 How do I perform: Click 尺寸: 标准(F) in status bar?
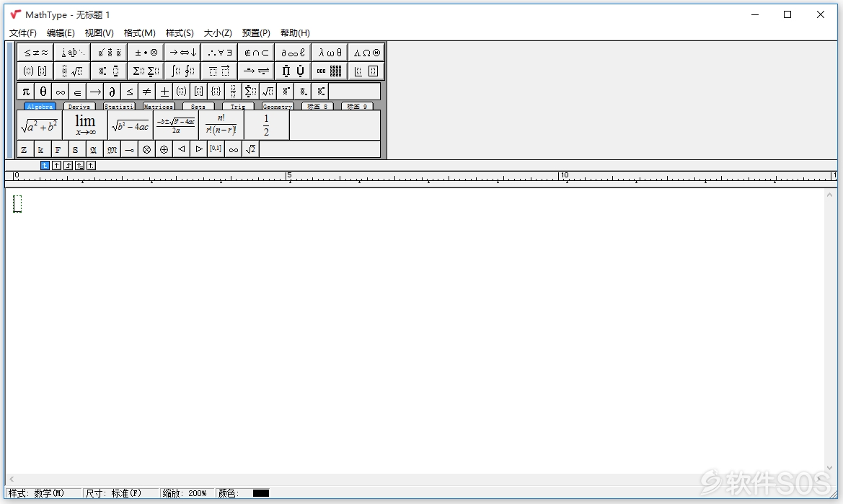click(x=121, y=493)
